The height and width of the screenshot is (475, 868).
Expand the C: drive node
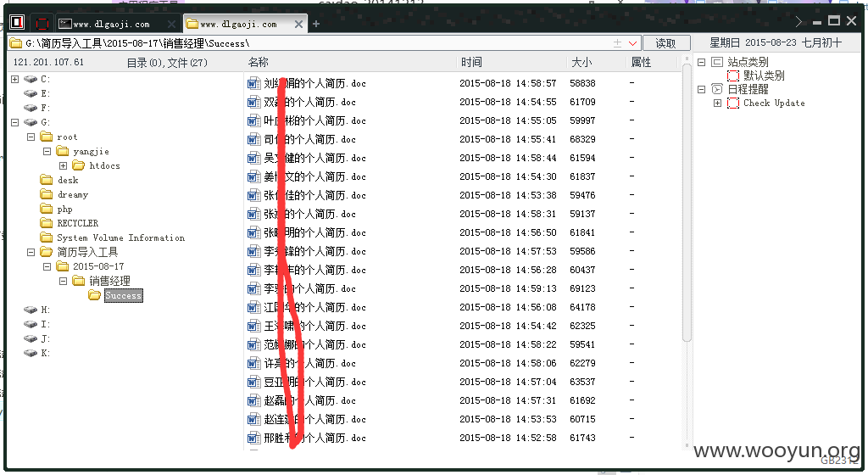[x=15, y=79]
